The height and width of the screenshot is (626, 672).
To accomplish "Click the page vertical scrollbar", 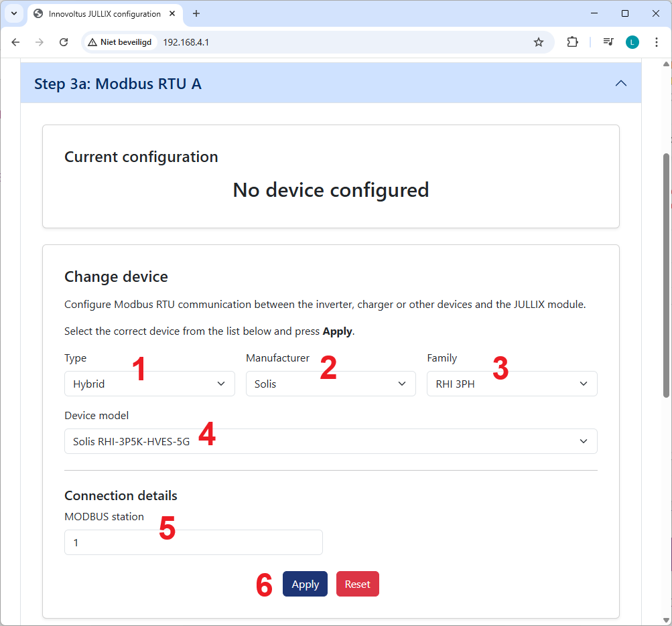I will coord(665,275).
